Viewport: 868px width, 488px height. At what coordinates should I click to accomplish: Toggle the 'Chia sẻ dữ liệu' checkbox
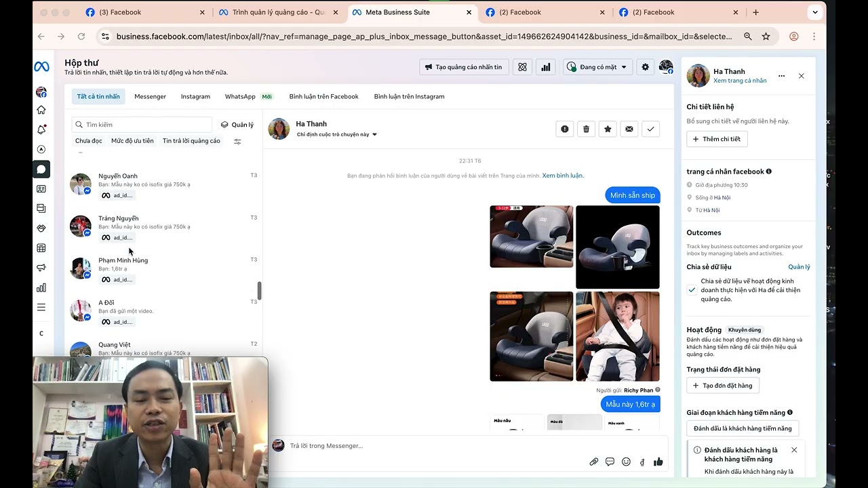click(x=692, y=289)
